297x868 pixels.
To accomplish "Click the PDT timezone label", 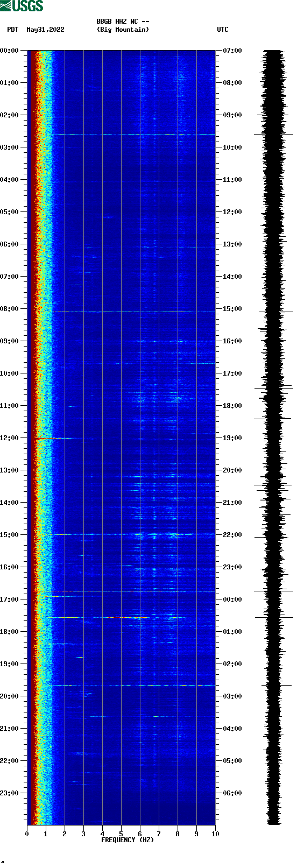I will click(13, 30).
